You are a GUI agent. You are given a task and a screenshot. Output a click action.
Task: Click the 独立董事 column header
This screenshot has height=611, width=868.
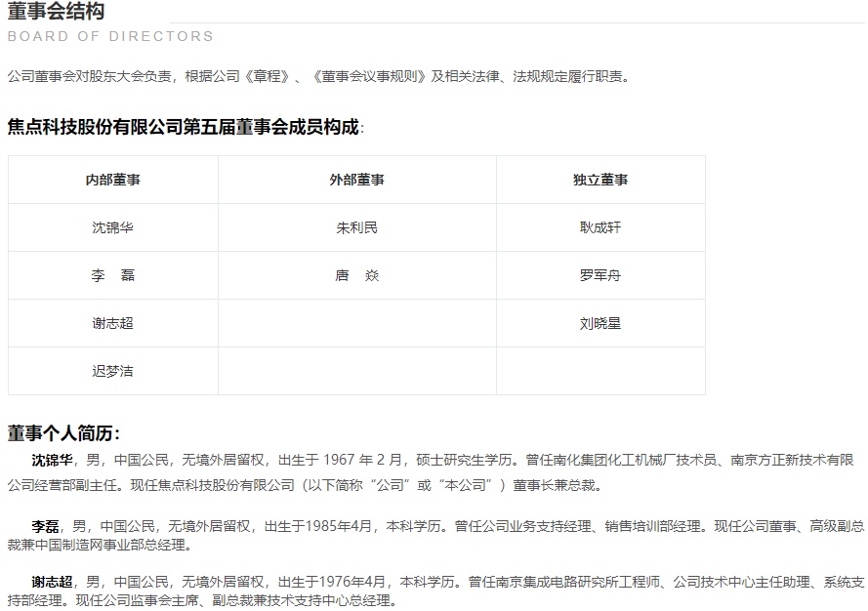(x=600, y=180)
